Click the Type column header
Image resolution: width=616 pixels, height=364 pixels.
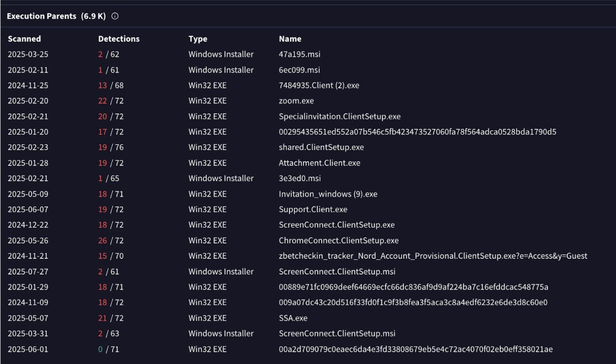[198, 39]
